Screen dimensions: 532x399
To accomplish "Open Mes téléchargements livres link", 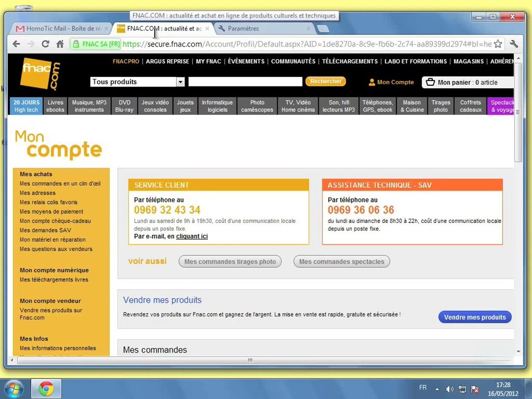I will pyautogui.click(x=54, y=279).
